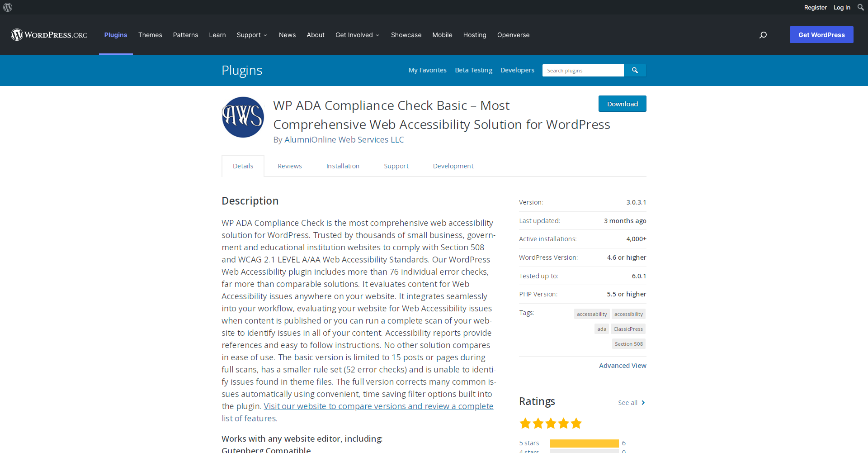Screen dimensions: 868x453
Task: Focus the Search plugins input field
Action: click(583, 71)
